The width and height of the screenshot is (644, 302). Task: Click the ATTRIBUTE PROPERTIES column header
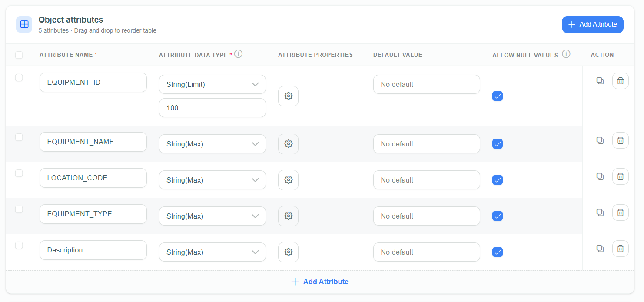click(315, 55)
